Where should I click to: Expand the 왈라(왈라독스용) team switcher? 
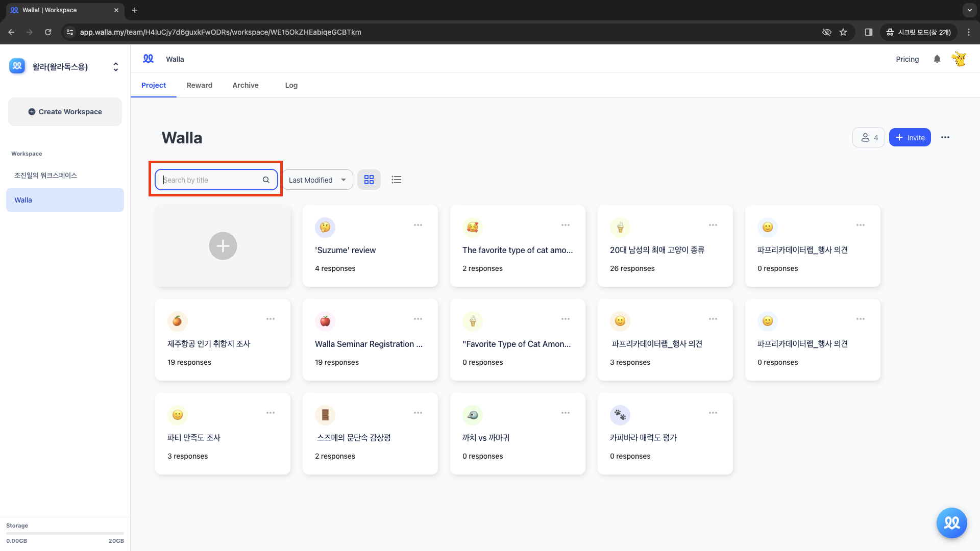pyautogui.click(x=116, y=67)
